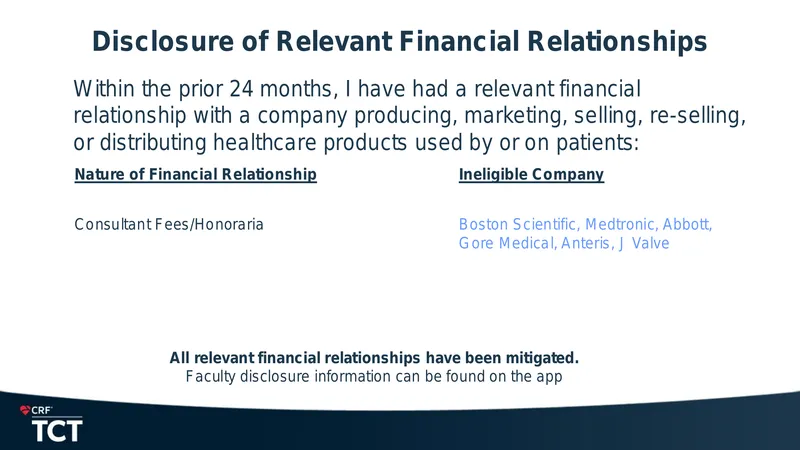This screenshot has width=800, height=450.
Task: Click the TCT logo in footer
Action: (x=57, y=431)
